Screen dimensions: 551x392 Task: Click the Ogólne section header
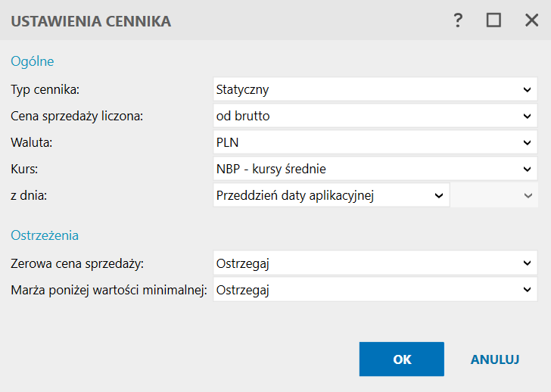coord(33,61)
